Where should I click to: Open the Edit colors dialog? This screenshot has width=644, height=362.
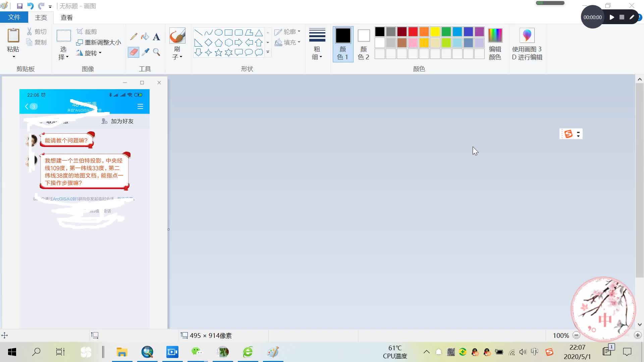click(495, 44)
